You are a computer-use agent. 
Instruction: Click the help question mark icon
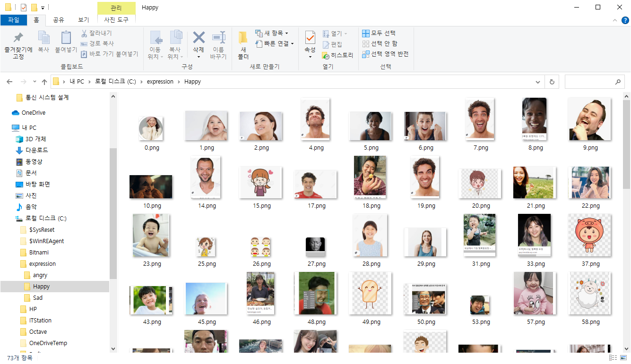(625, 20)
